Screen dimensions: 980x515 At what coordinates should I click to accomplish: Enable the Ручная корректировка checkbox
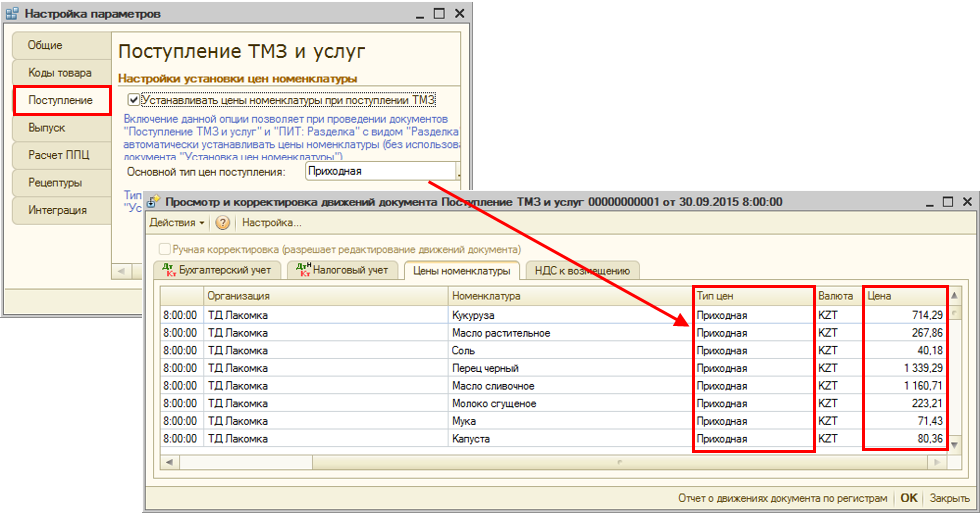pyautogui.click(x=164, y=248)
